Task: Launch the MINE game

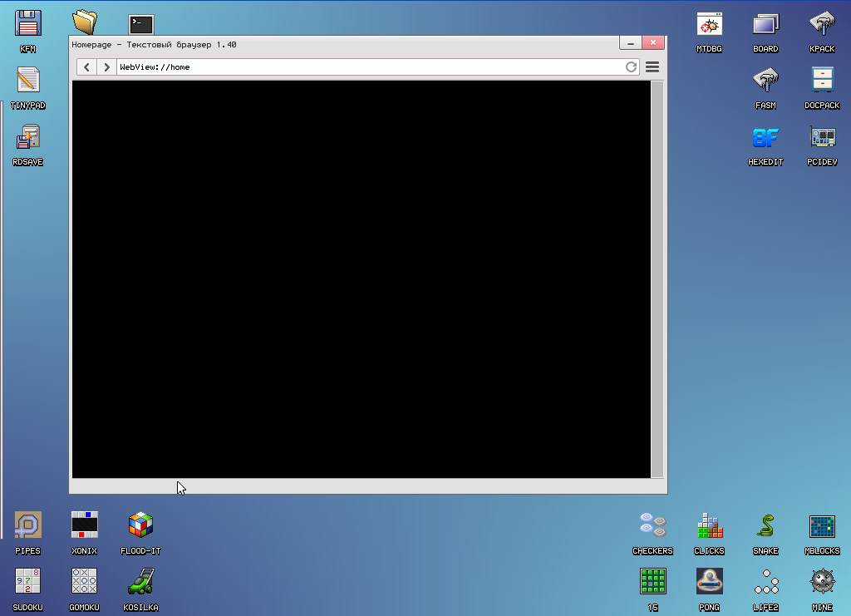Action: 822,582
